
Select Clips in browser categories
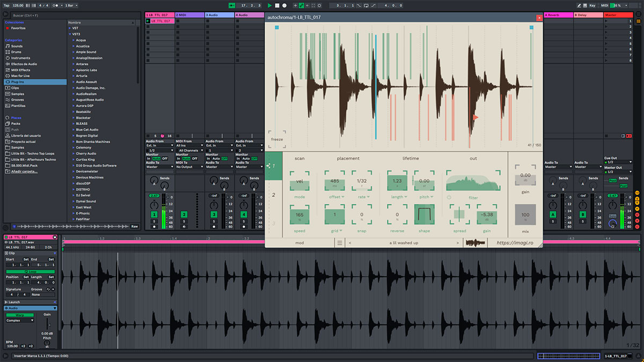15,87
